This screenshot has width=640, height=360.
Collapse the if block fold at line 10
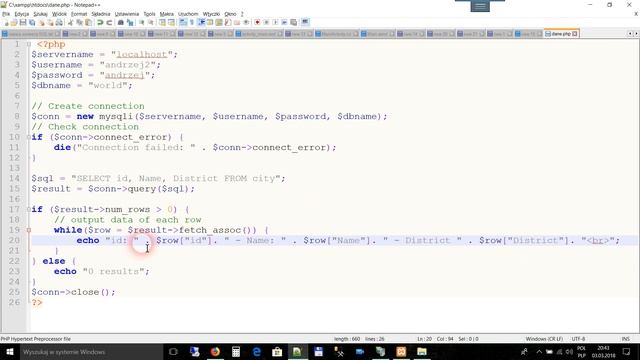[29, 137]
